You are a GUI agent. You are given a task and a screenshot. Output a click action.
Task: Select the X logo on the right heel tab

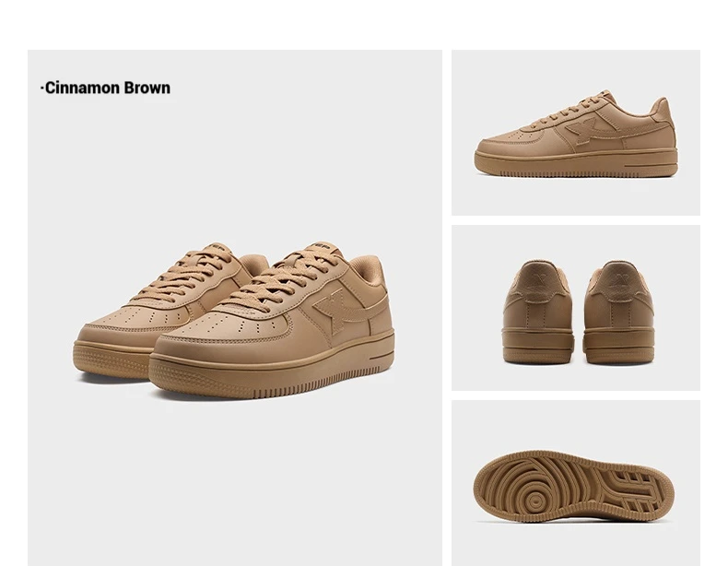[619, 280]
